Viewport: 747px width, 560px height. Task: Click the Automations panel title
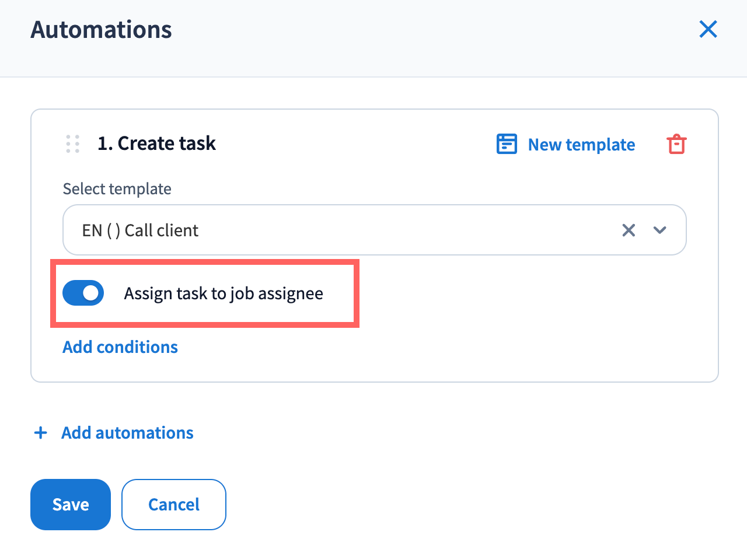point(102,30)
